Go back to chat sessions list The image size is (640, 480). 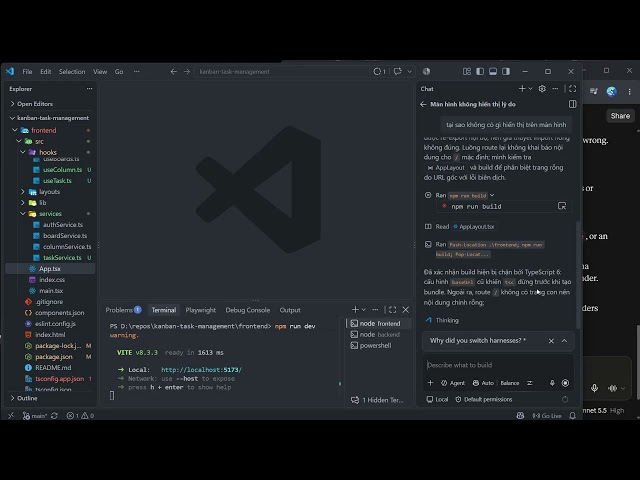[x=423, y=104]
